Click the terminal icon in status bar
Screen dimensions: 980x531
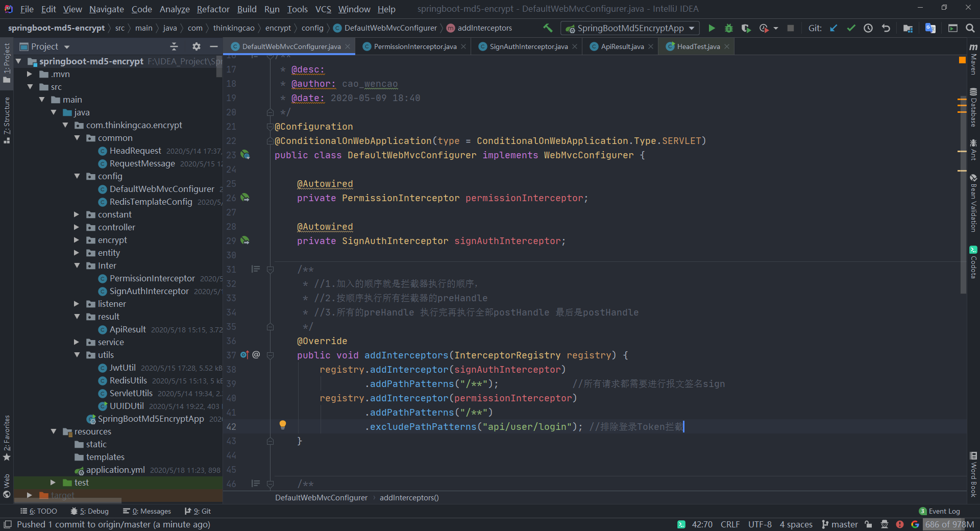(x=681, y=524)
